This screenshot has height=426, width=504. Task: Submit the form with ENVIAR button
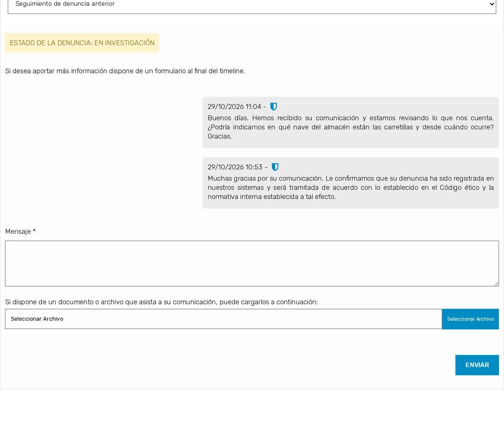tap(477, 365)
